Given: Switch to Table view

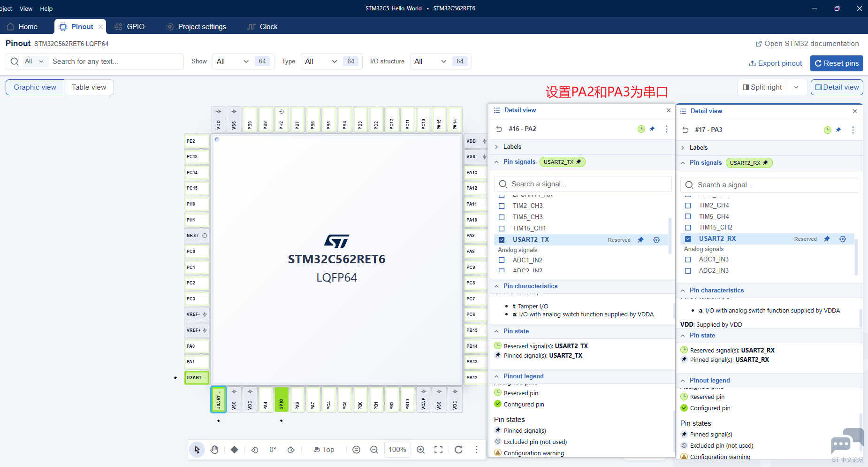Looking at the screenshot, I should 89,87.
